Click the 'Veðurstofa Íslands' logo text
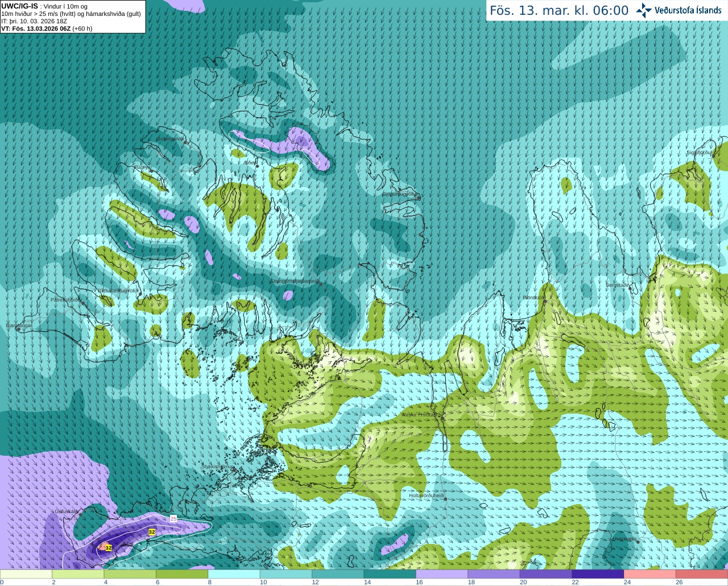This screenshot has width=728, height=586. coord(688,10)
